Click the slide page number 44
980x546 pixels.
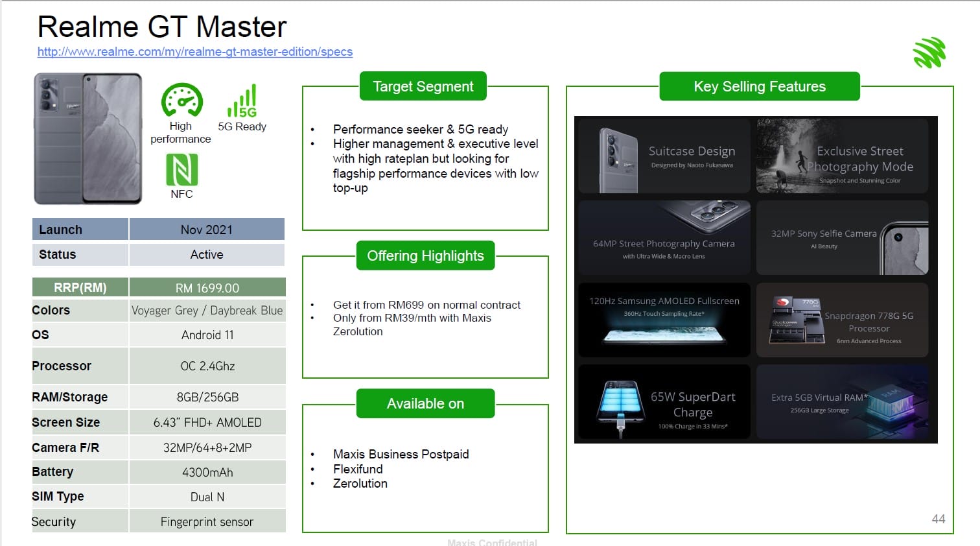pos(939,519)
